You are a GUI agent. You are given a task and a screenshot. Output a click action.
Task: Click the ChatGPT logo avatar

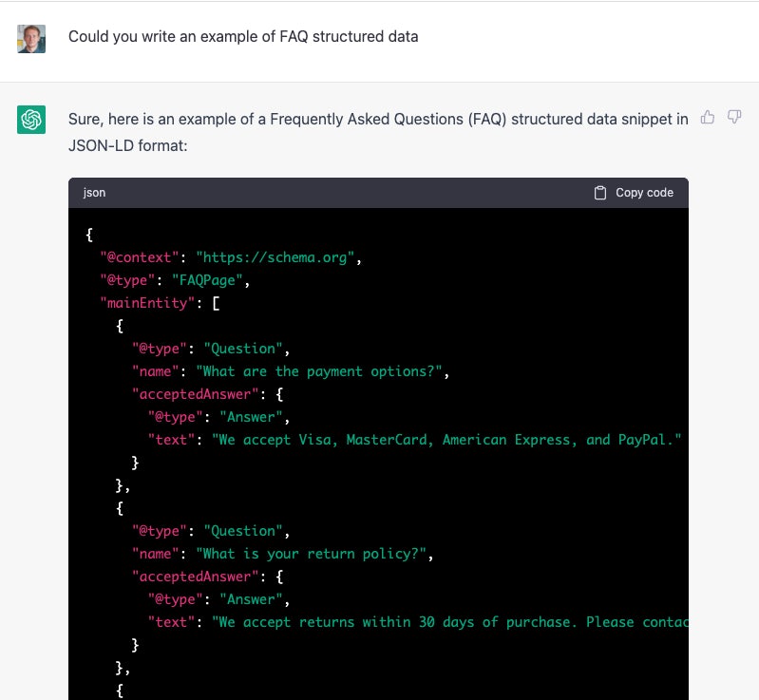[x=31, y=120]
